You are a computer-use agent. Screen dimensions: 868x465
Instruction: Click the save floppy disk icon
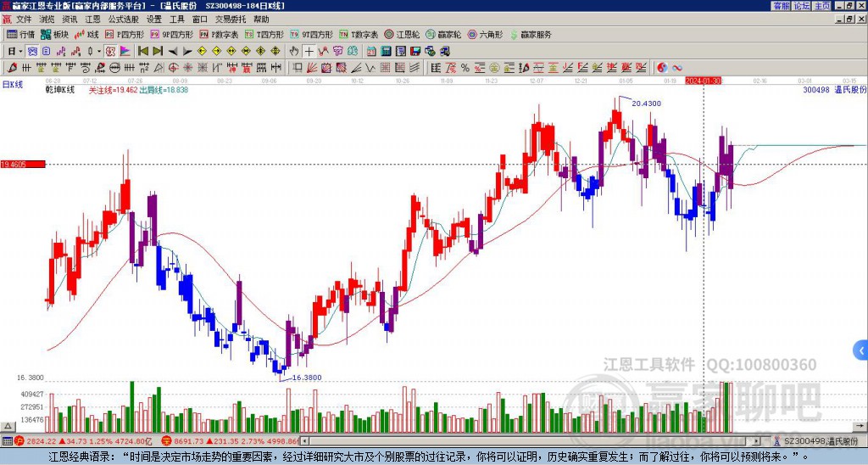(x=415, y=52)
